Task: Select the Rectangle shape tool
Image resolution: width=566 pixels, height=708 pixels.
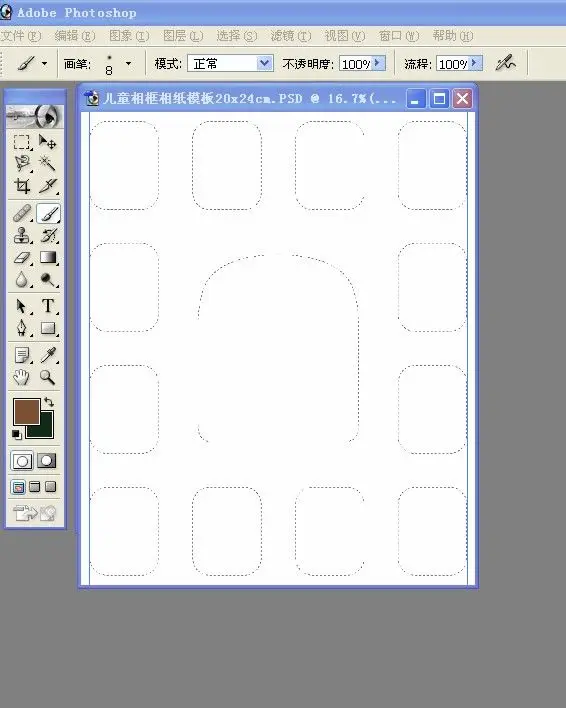Action: pyautogui.click(x=47, y=328)
